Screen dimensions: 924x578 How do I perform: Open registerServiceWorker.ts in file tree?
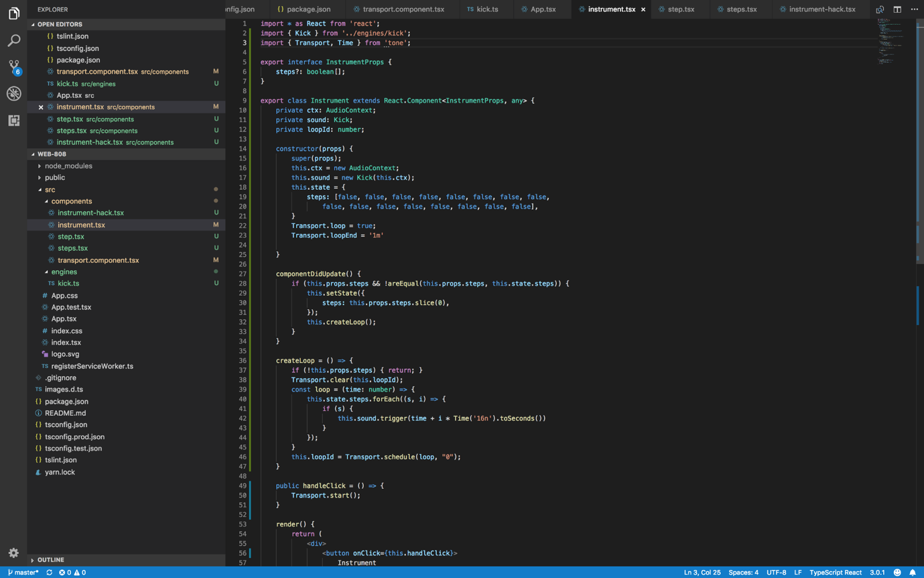coord(92,366)
